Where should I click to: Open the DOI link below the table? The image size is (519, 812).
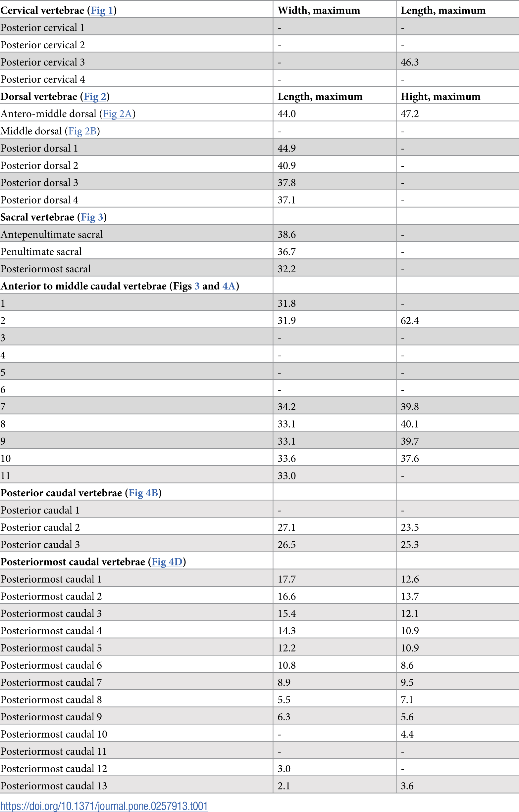tap(104, 806)
